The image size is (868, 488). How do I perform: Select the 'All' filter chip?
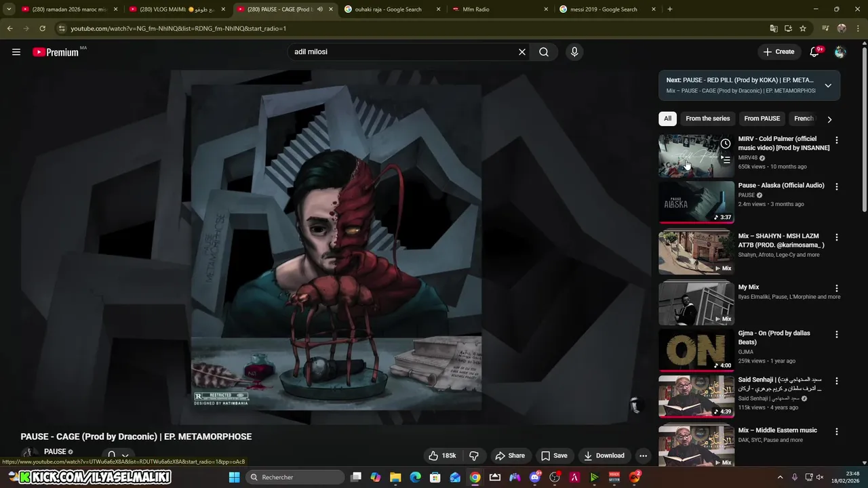coord(667,119)
